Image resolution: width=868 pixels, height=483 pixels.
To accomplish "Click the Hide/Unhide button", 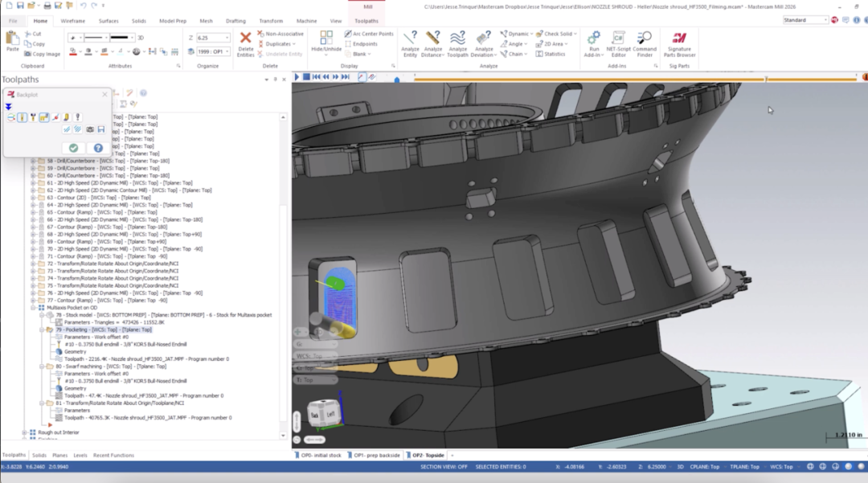I will click(326, 43).
